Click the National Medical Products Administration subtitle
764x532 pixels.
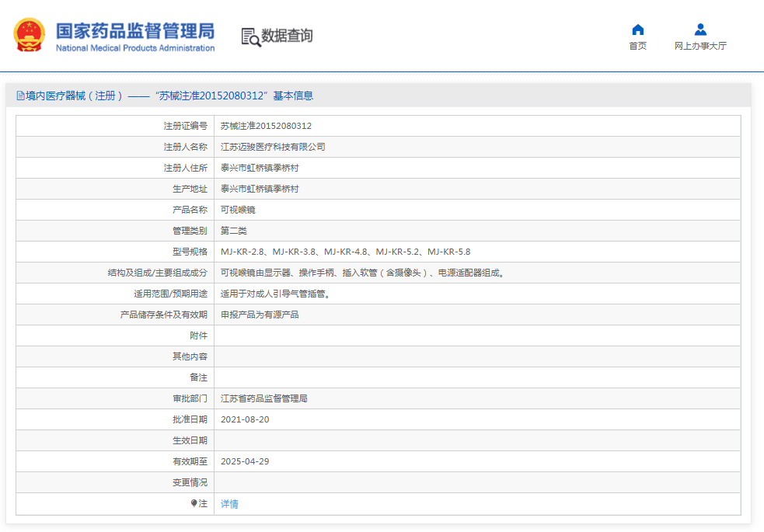click(134, 48)
